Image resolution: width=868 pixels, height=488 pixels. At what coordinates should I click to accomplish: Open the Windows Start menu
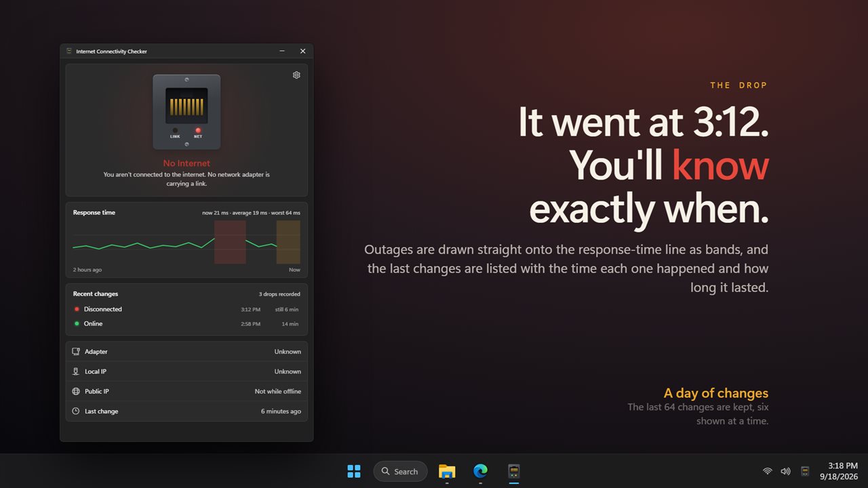coord(354,471)
